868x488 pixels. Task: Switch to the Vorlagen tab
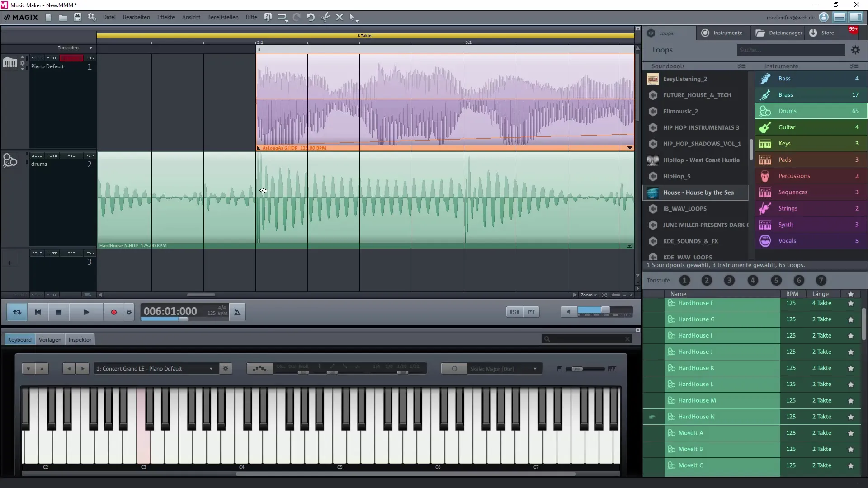50,340
